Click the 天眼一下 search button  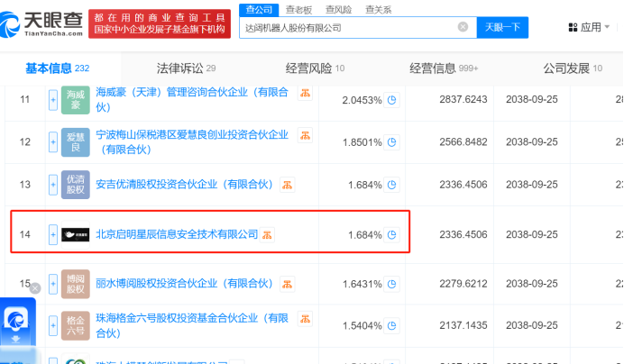click(502, 27)
